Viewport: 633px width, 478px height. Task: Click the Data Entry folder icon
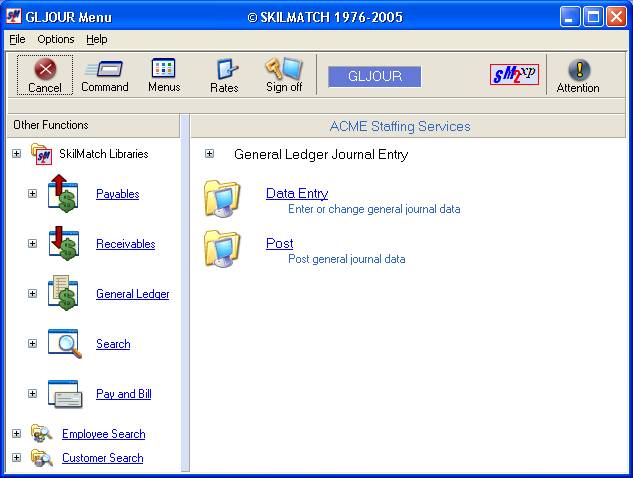[x=222, y=198]
